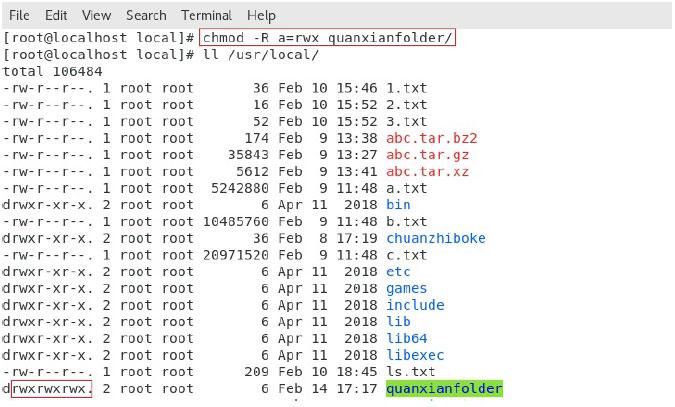Click the include directory name
The image size is (675, 407).
(415, 305)
